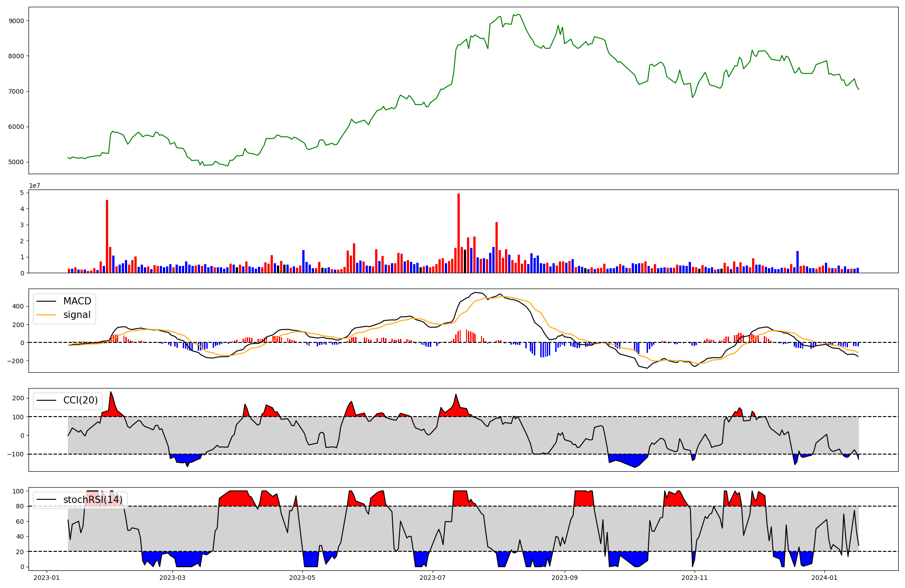This screenshot has width=905, height=588.
Task: Click the highest CCI peak in late January
Action: click(x=110, y=392)
